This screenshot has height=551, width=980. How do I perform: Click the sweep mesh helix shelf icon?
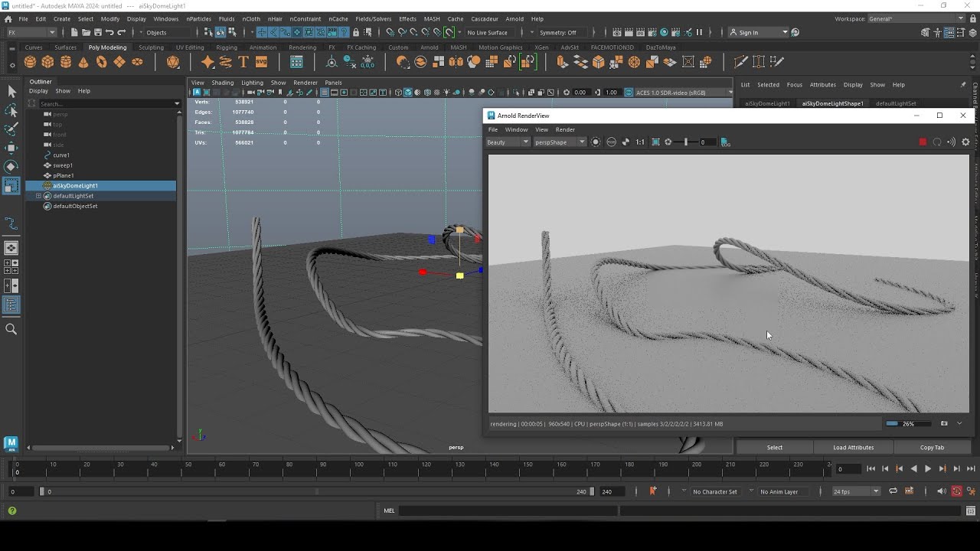(225, 62)
